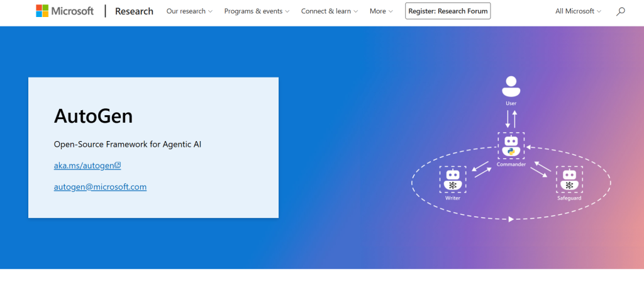Image resolution: width=644 pixels, height=296 pixels.
Task: Click the User person icon in diagram
Action: click(511, 86)
